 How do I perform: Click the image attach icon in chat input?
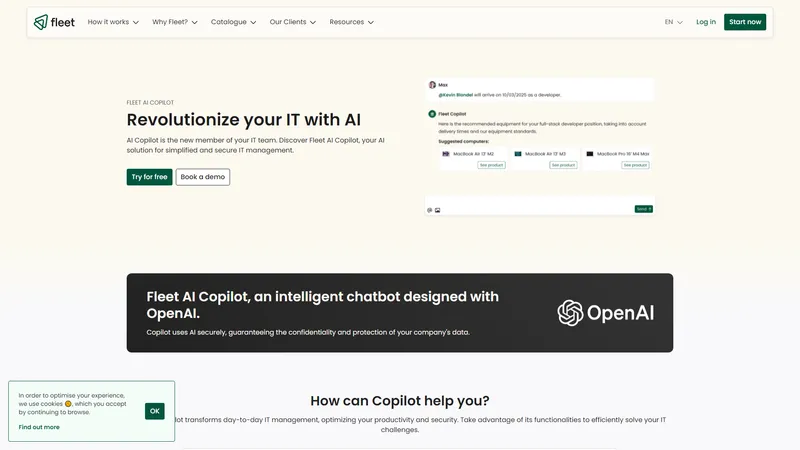(437, 210)
